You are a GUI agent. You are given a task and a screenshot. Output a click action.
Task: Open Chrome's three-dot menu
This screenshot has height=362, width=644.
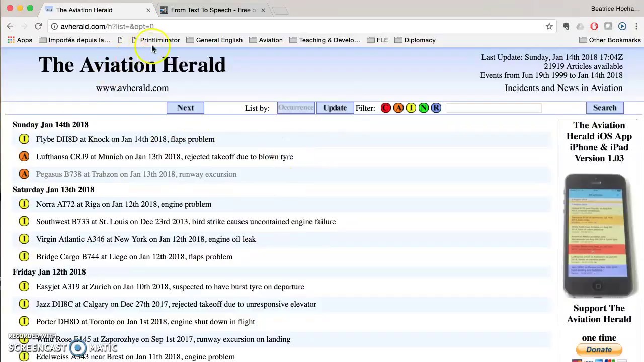tap(636, 26)
